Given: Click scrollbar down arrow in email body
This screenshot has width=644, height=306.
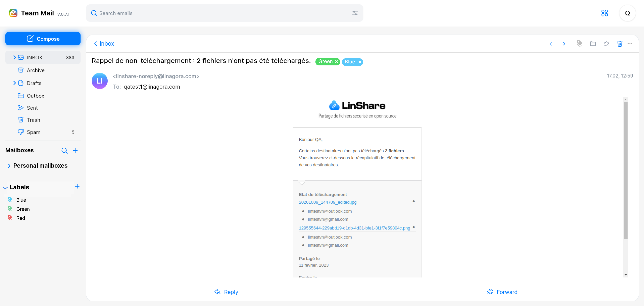Looking at the screenshot, I should tap(626, 275).
